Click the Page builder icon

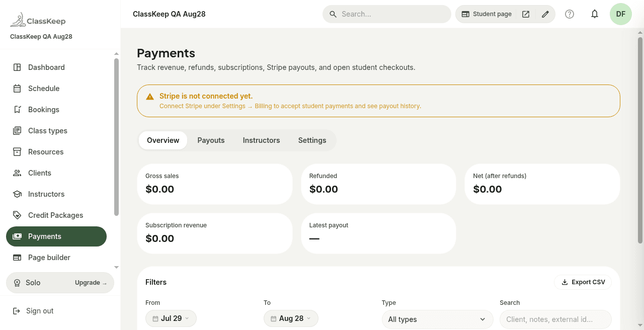pyautogui.click(x=17, y=258)
